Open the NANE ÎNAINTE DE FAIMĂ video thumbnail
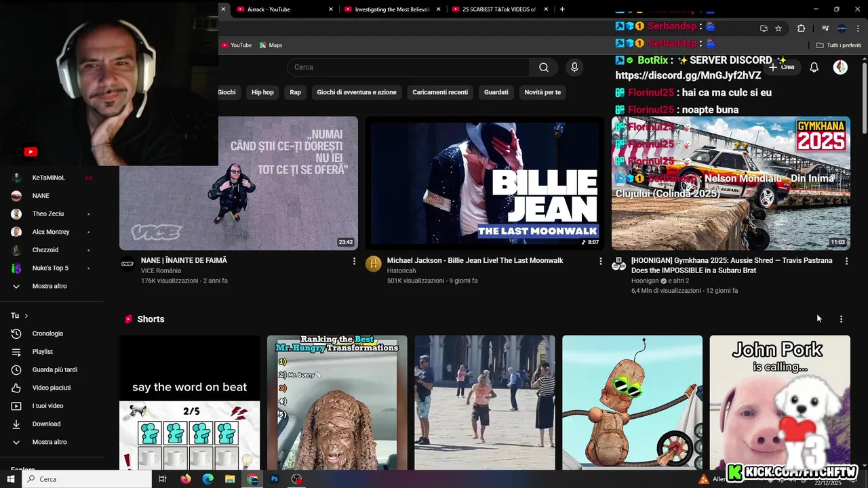Viewport: 868px width, 488px height. (239, 183)
